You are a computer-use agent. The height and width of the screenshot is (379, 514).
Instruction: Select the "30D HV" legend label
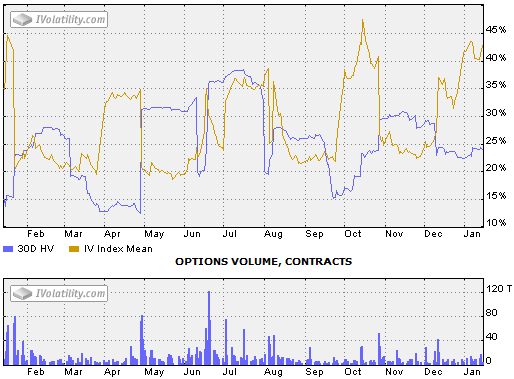pyautogui.click(x=36, y=249)
